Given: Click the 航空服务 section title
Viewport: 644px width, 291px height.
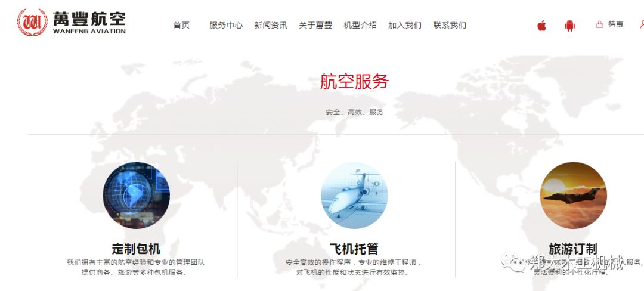Looking at the screenshot, I should coord(354,82).
